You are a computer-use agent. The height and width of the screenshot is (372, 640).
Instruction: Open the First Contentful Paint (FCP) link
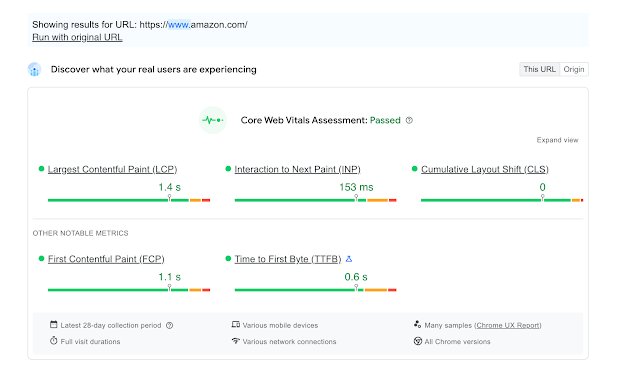106,259
